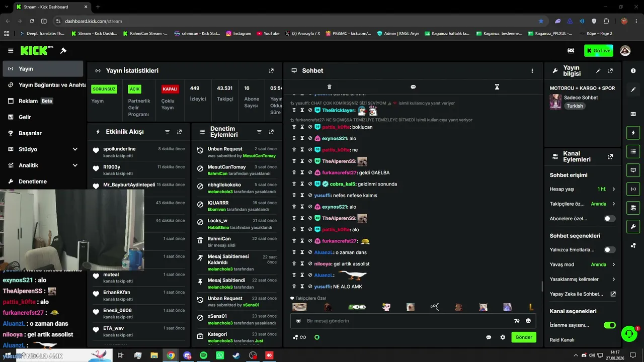Click the Turkish language tag
Image resolution: width=644 pixels, height=362 pixels.
tap(575, 106)
